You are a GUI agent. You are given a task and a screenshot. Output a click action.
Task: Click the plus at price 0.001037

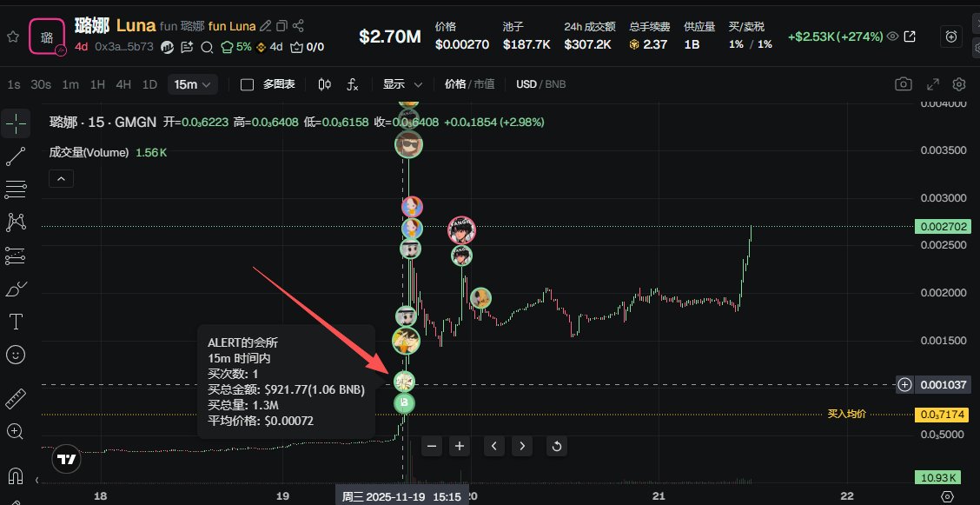[904, 385]
